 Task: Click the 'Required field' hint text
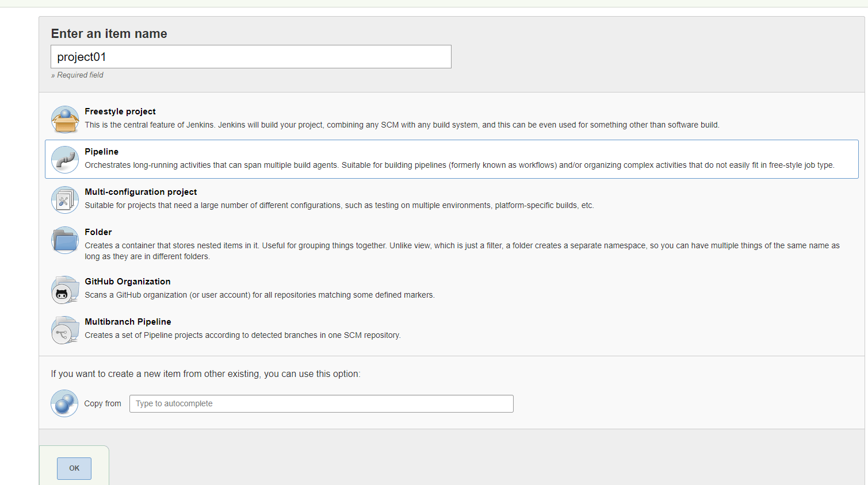(x=77, y=75)
